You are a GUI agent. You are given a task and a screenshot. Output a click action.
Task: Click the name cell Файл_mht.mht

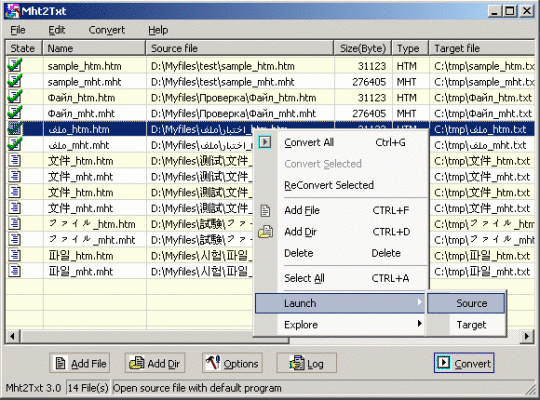tap(81, 113)
